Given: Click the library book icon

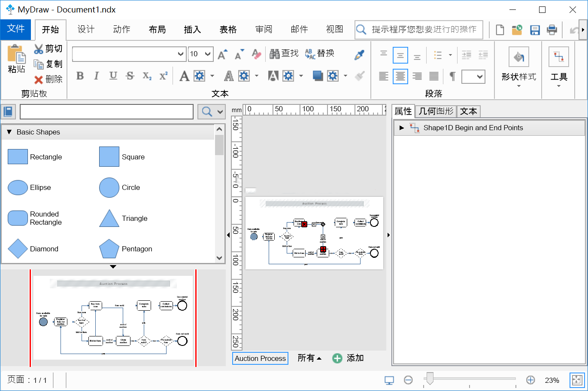Looking at the screenshot, I should coord(8,112).
